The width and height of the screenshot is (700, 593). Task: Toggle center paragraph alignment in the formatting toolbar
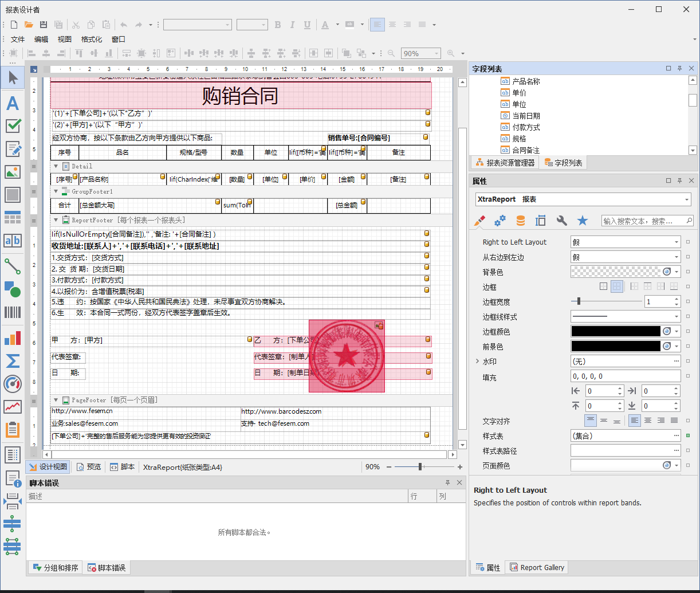coord(392,25)
